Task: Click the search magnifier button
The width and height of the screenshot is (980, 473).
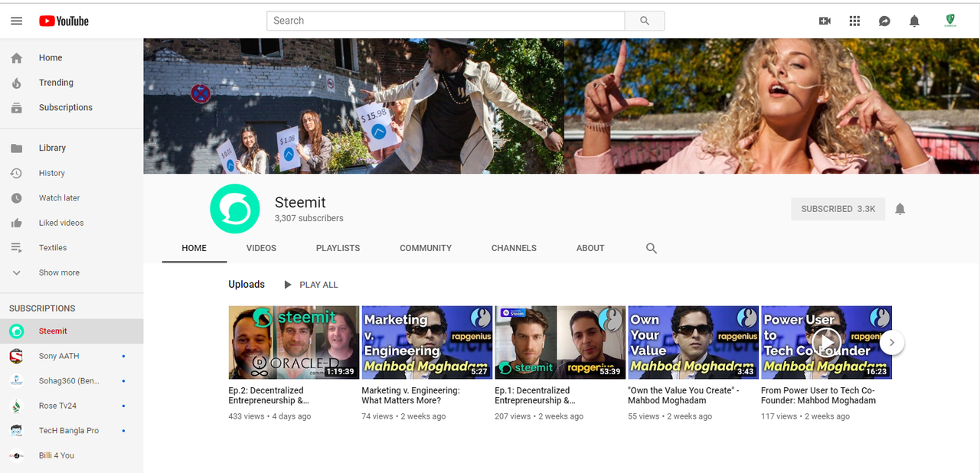Action: pos(645,21)
